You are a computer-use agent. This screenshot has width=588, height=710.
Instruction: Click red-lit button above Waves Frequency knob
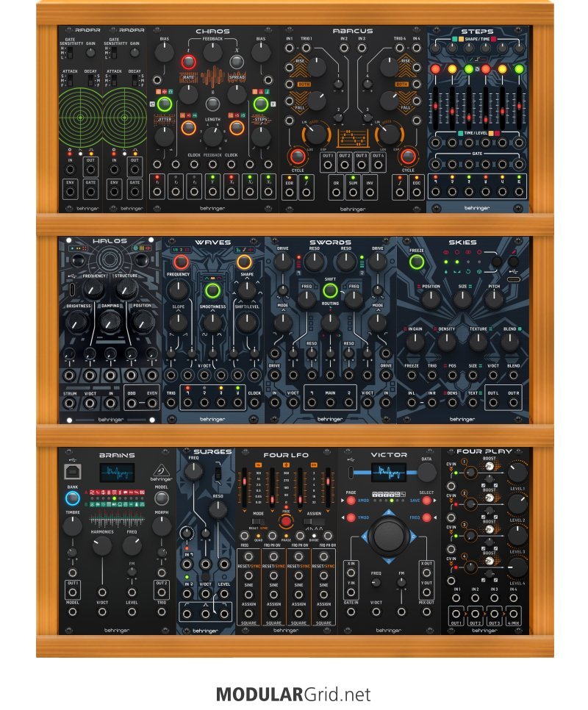pos(181,262)
